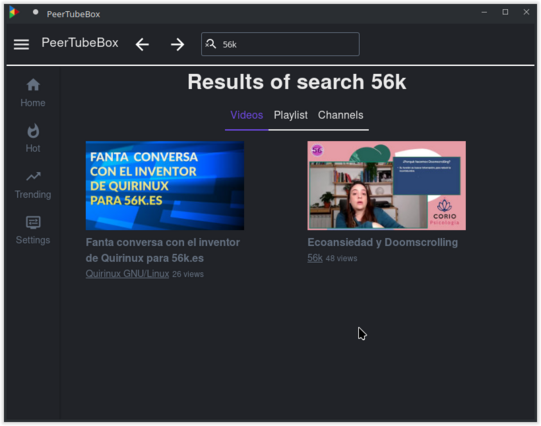Click the Results of search 56k heading

[x=297, y=82]
